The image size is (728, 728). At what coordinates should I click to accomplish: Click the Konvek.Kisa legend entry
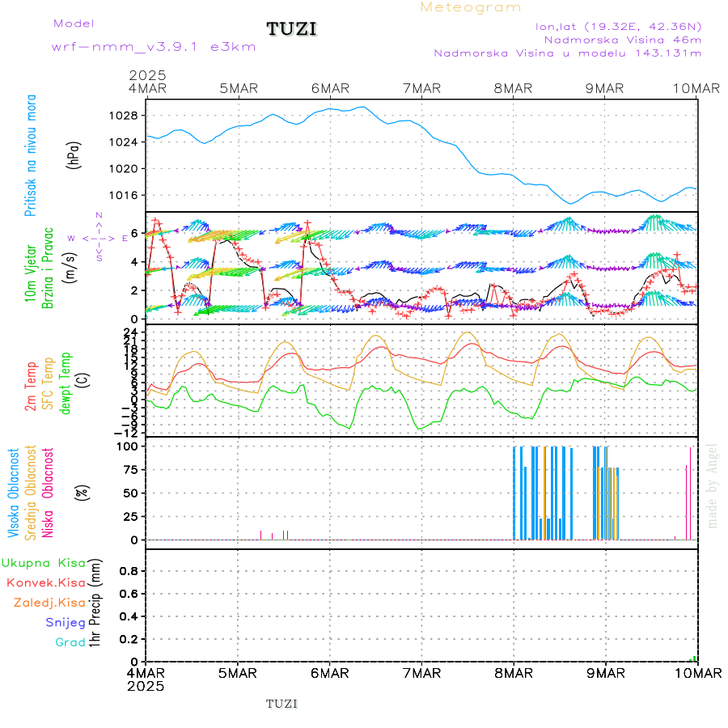coord(46,582)
